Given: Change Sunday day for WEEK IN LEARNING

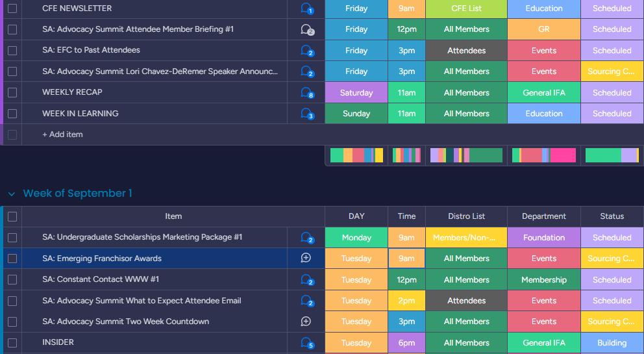Looking at the screenshot, I should pos(356,114).
